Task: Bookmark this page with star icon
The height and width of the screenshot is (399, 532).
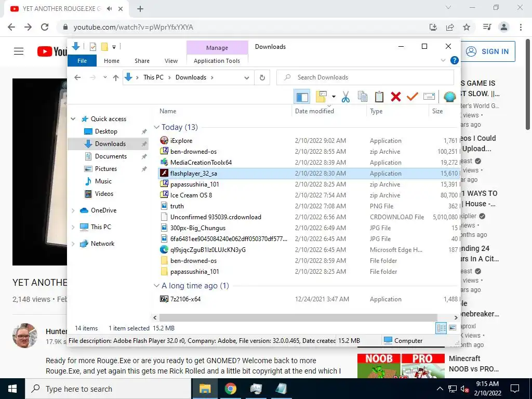Action: pyautogui.click(x=467, y=27)
